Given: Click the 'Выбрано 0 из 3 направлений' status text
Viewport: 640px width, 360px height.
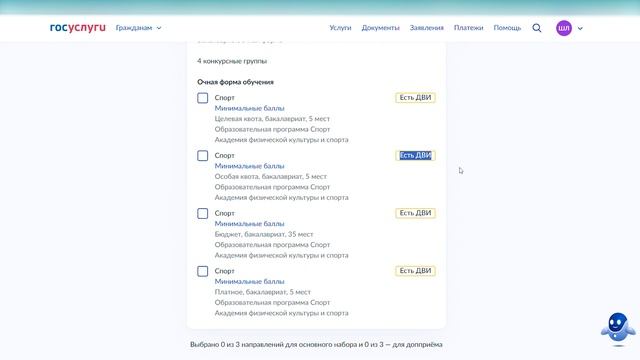Looking at the screenshot, I should (316, 344).
